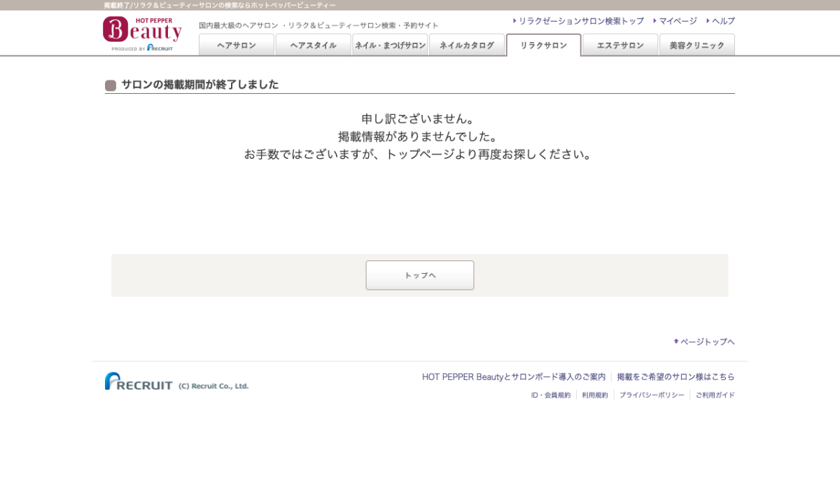Screen dimensions: 840x504
Task: Go to マイページ link
Action: [677, 21]
